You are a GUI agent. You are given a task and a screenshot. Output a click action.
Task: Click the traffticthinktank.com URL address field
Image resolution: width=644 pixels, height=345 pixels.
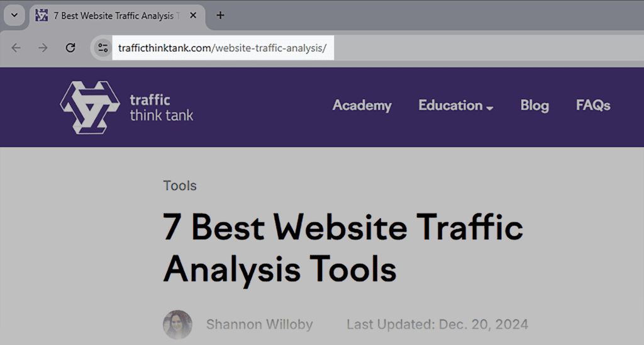(x=222, y=48)
